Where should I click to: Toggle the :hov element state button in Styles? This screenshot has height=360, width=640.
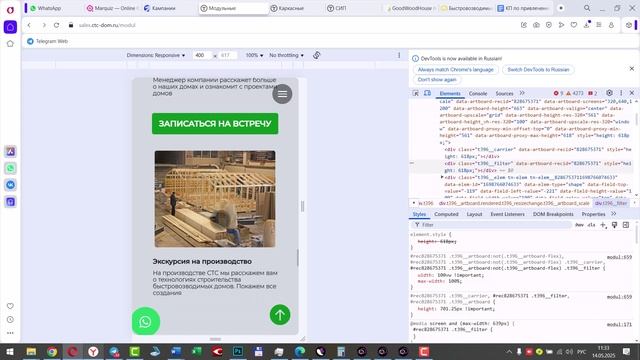[x=579, y=225]
